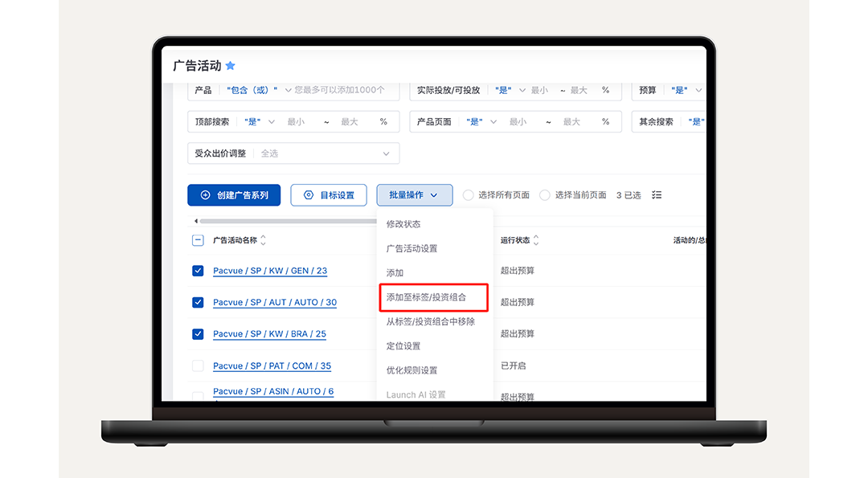Open the Pacvue / SP / KW / BRA / 25 link
This screenshot has width=868, height=478.
pyautogui.click(x=268, y=333)
